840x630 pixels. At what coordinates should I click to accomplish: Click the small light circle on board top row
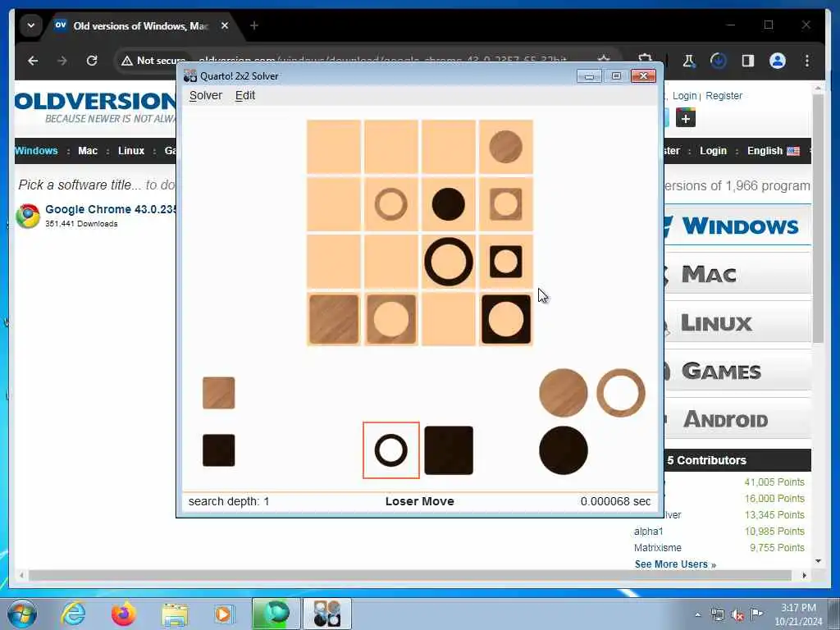505,146
